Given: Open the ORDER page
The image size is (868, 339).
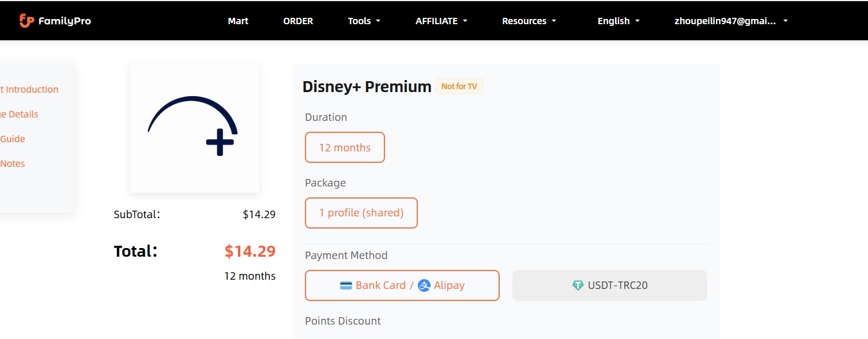Looking at the screenshot, I should pyautogui.click(x=298, y=21).
